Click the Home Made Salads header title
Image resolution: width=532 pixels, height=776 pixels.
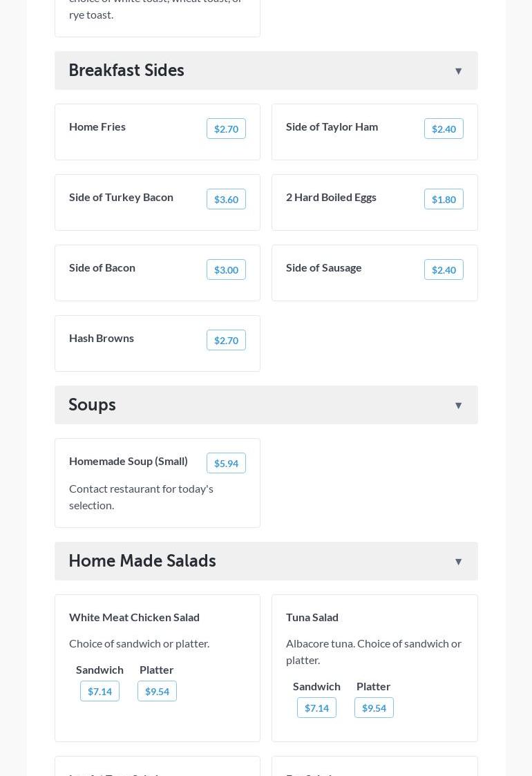[142, 561]
